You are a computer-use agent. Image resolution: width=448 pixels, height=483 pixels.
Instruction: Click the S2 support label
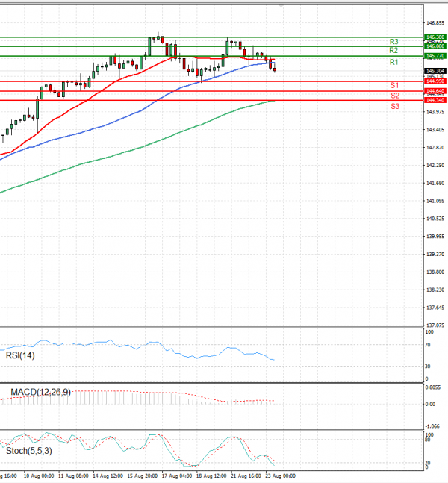pyautogui.click(x=395, y=96)
